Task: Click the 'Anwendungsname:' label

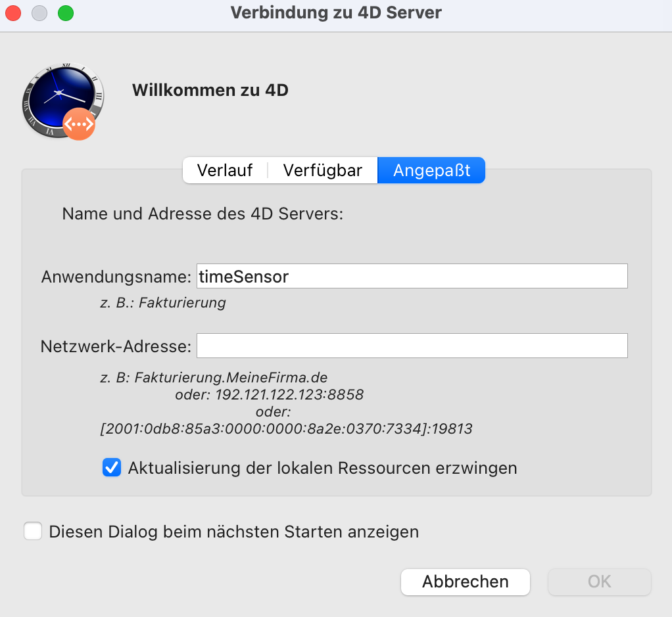Action: point(116,277)
